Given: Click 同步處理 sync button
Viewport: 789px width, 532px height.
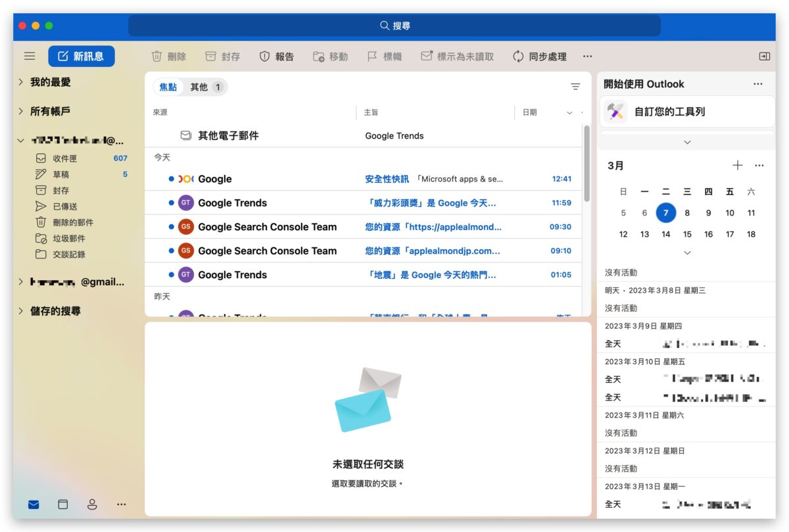Looking at the screenshot, I should point(539,57).
